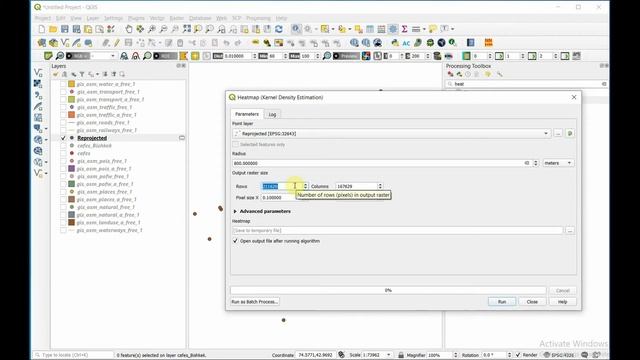Screen dimensions: 640x360
Task: Open the Raster menu
Action: tap(177, 18)
